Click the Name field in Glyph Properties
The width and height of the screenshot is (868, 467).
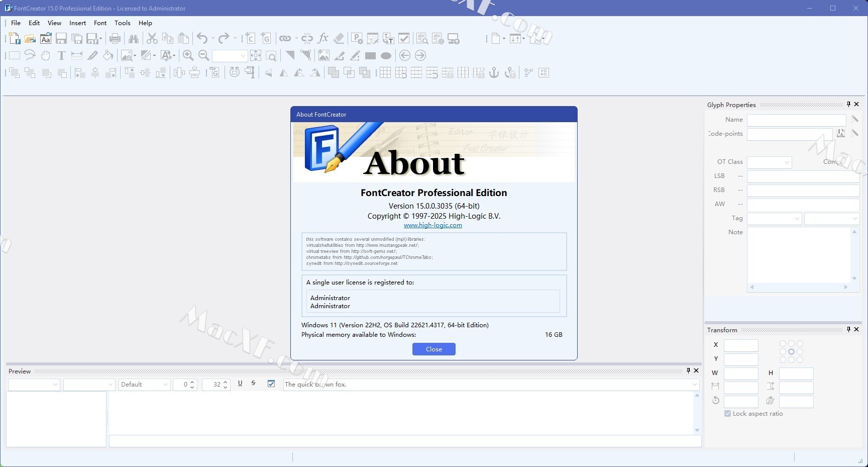(x=796, y=120)
